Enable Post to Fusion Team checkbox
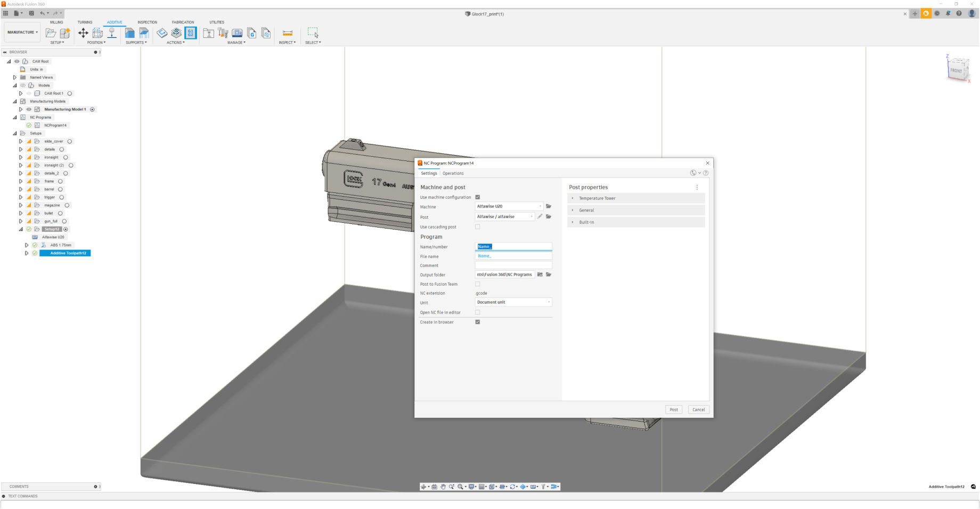The width and height of the screenshot is (980, 509). point(478,284)
